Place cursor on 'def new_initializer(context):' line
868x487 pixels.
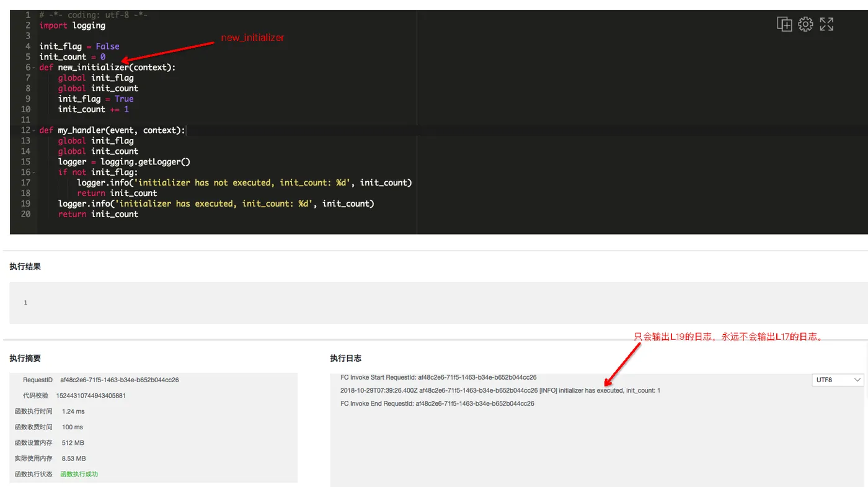pyautogui.click(x=107, y=67)
